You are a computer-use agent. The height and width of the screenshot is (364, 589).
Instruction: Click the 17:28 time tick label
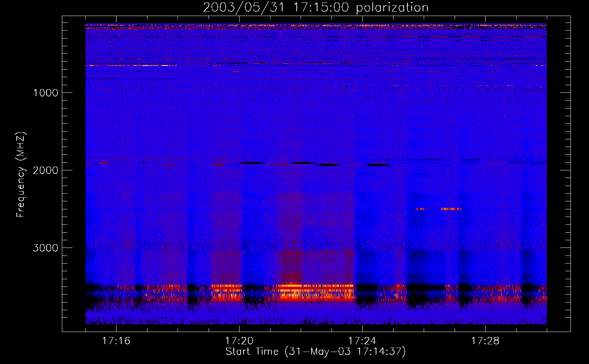click(x=485, y=341)
